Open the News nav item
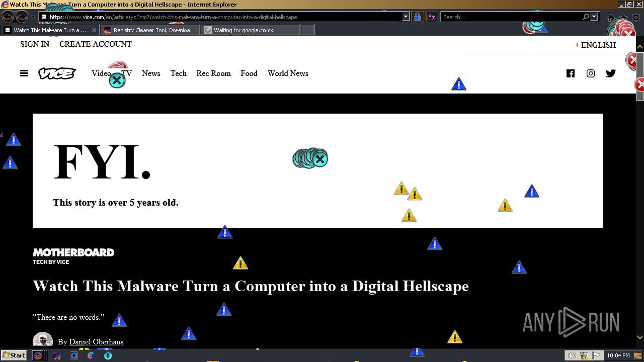This screenshot has height=362, width=644. pyautogui.click(x=151, y=73)
